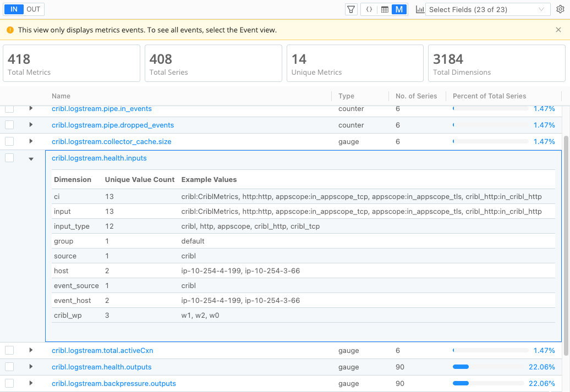
Task: Expand the cribl.logstream.pipe.dropped_events row
Action: coord(31,125)
